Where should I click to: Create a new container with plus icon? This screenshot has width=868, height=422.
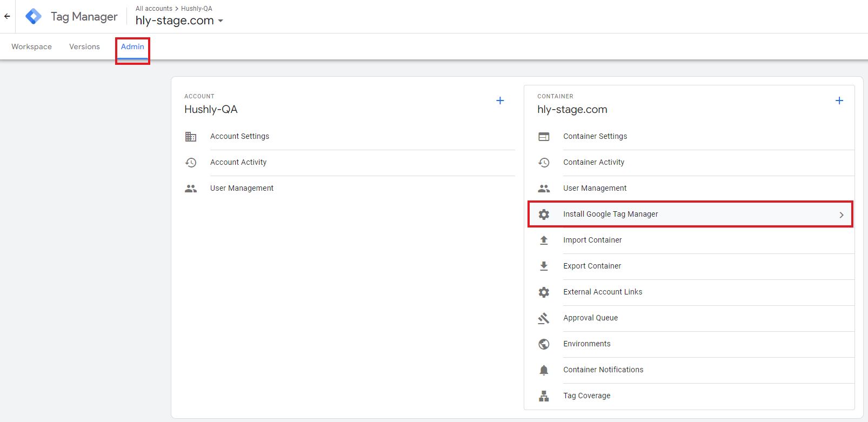coord(839,101)
